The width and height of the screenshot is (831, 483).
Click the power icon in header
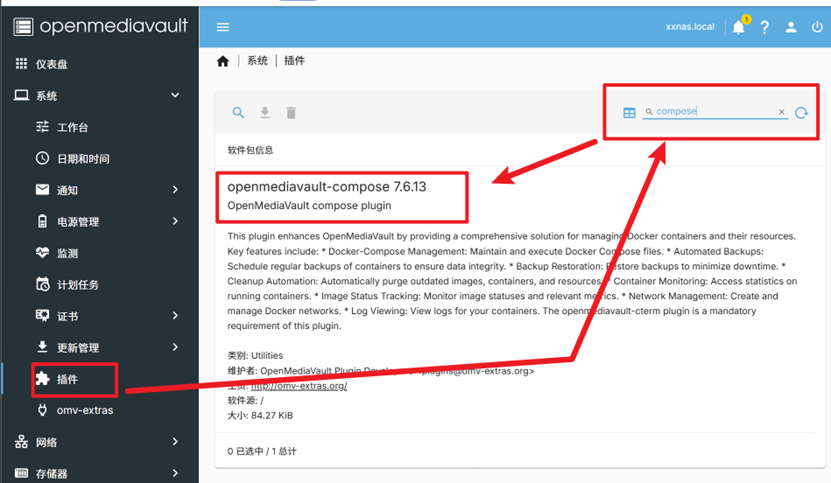(816, 27)
